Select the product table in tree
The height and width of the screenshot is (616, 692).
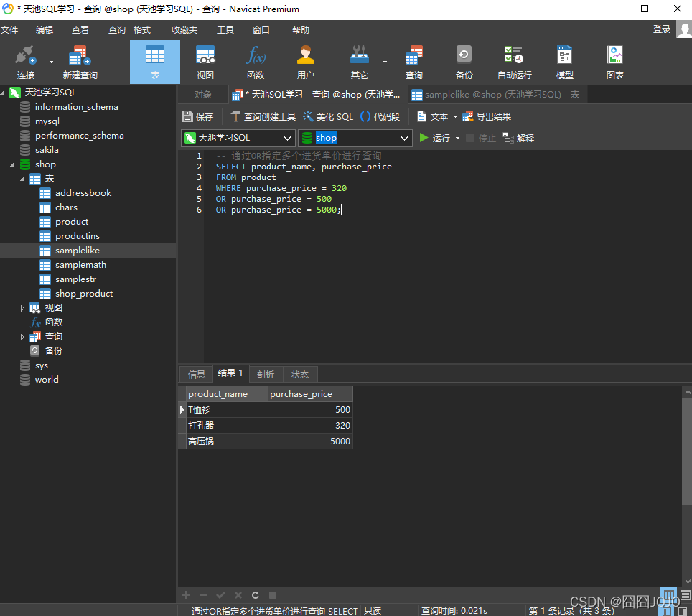[x=72, y=222]
